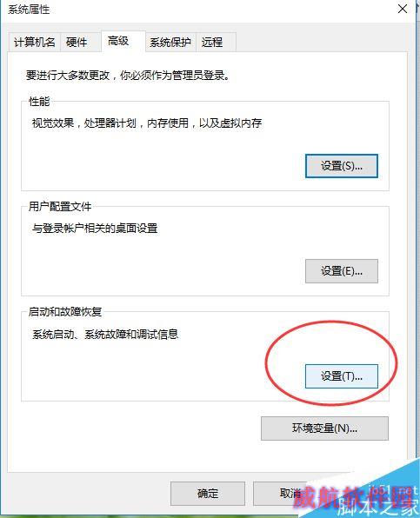Click the 启动和故障恢复 group label
Screen dimensions: 420x518
pos(65,311)
